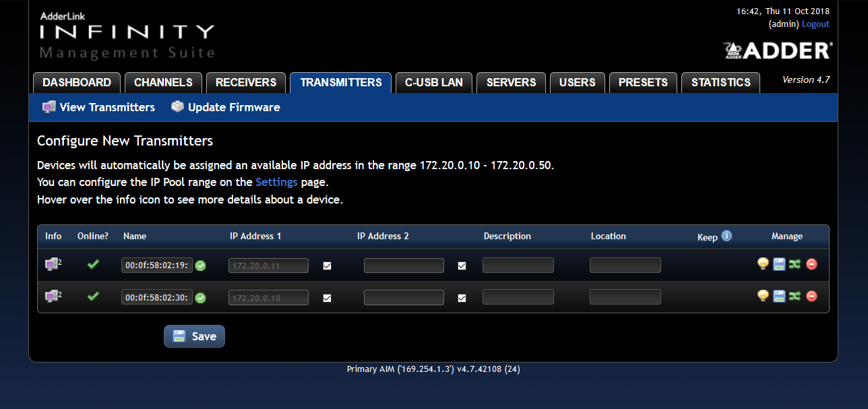Click the 'Description' column header

pyautogui.click(x=507, y=236)
